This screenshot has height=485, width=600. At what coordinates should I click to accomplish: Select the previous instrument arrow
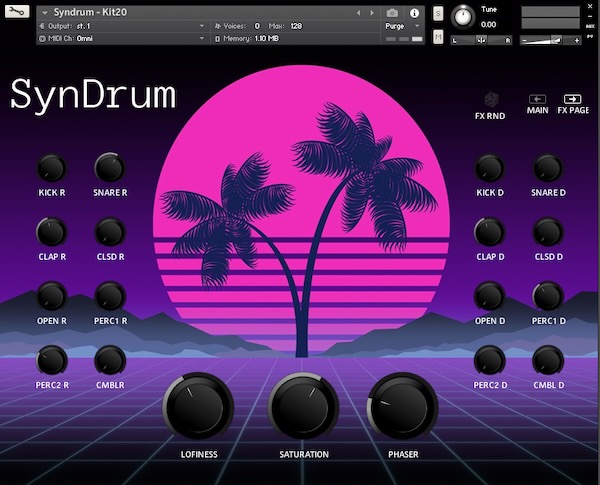tap(358, 13)
